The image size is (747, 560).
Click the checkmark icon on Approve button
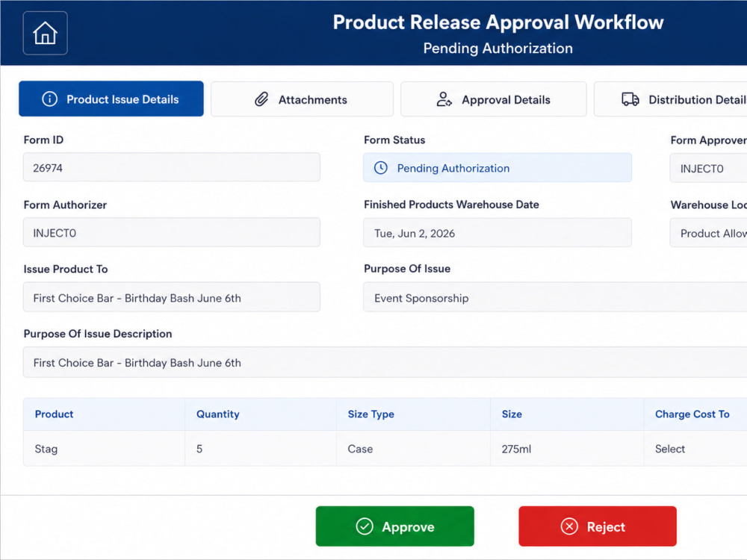365,526
